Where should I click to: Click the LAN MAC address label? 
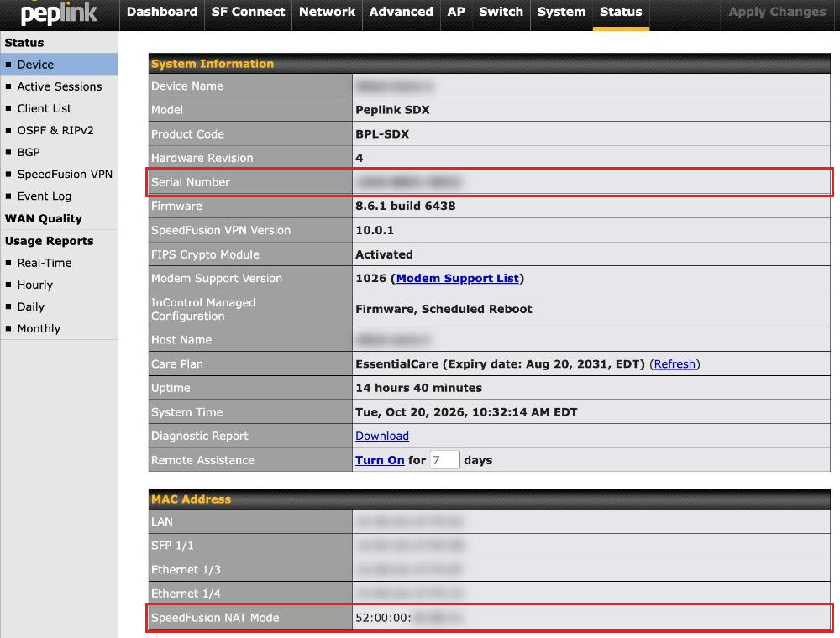(x=162, y=521)
